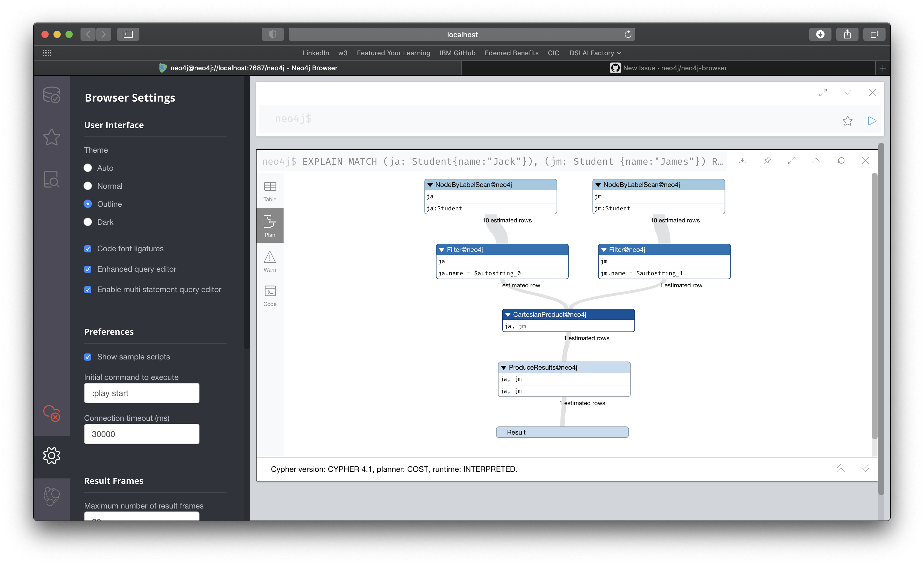Pin the EXPLAIN result frame
Image resolution: width=924 pixels, height=565 pixels.
click(767, 160)
